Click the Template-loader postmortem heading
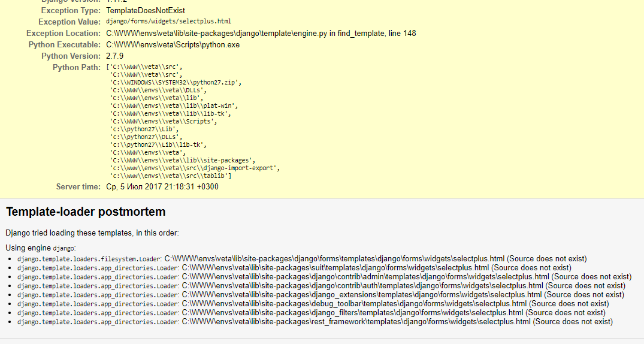 (86, 212)
